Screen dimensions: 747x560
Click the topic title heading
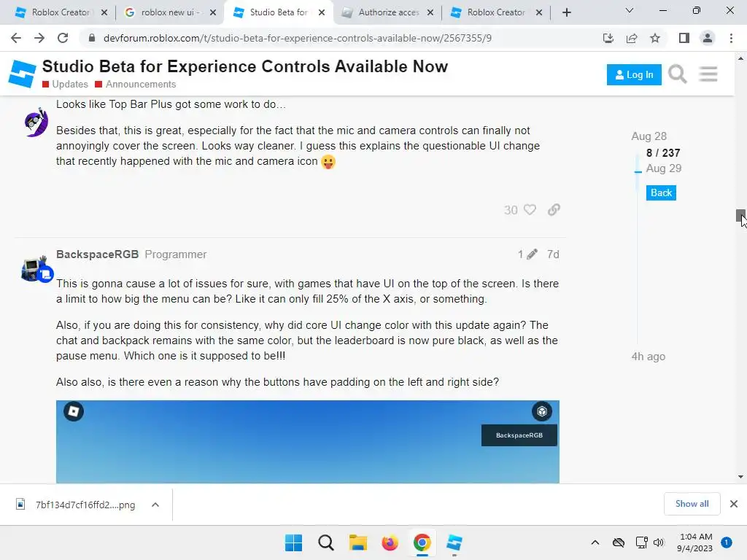click(245, 66)
